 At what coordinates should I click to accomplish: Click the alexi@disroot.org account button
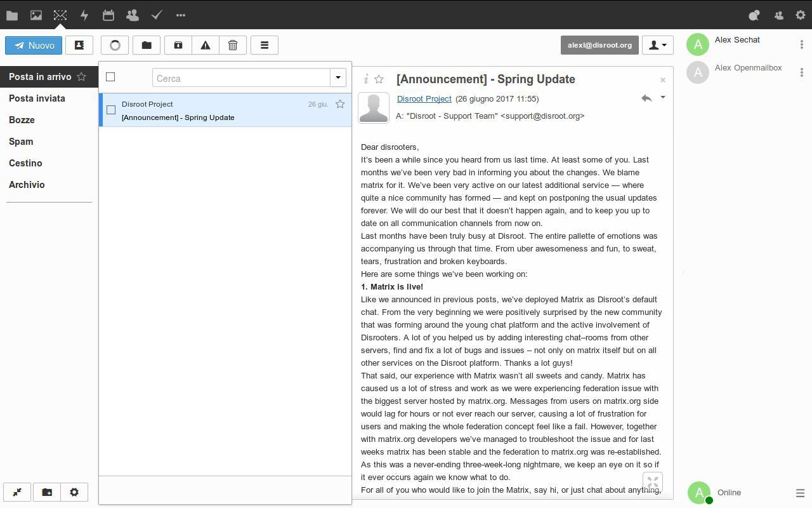tap(599, 45)
